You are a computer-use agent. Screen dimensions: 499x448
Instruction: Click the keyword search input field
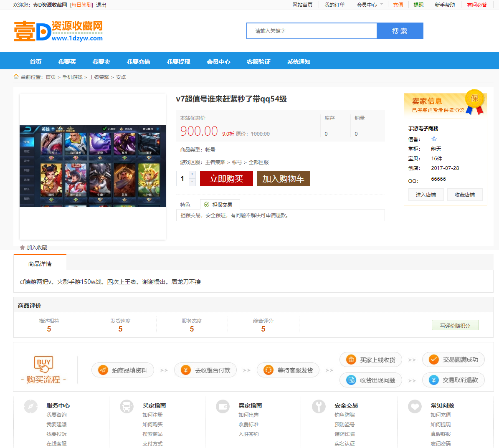pyautogui.click(x=311, y=31)
